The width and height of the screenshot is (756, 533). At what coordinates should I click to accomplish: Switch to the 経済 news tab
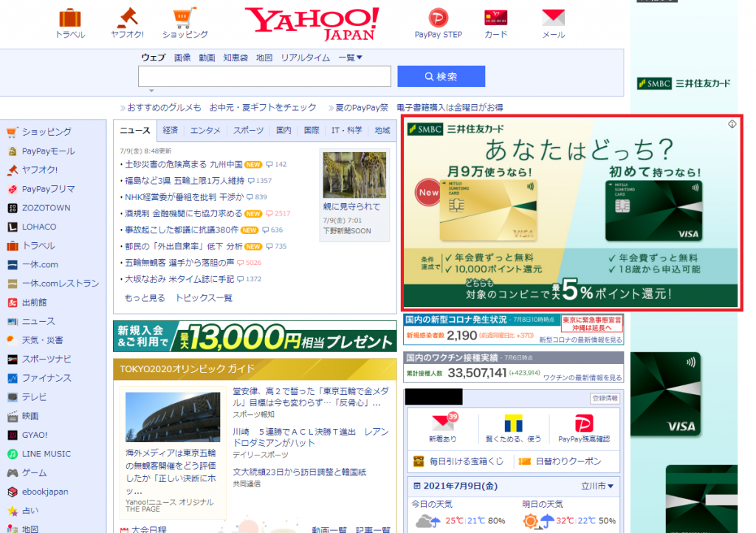click(x=171, y=130)
